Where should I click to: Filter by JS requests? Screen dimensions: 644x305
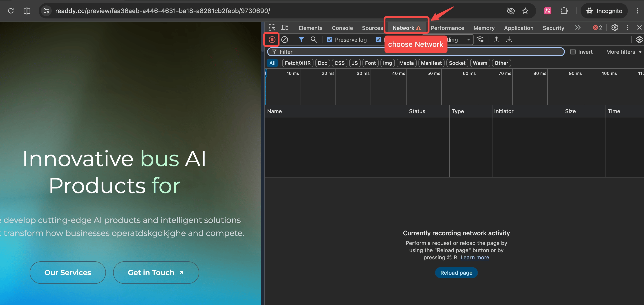tap(355, 63)
